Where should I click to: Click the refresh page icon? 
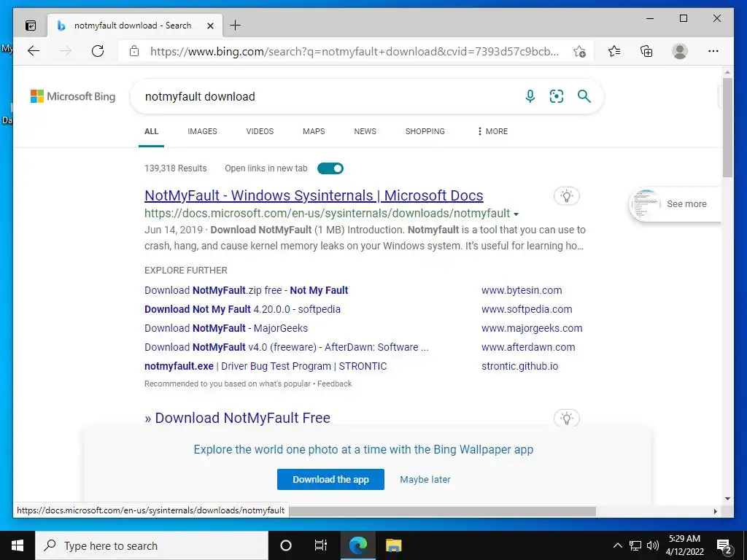98,51
